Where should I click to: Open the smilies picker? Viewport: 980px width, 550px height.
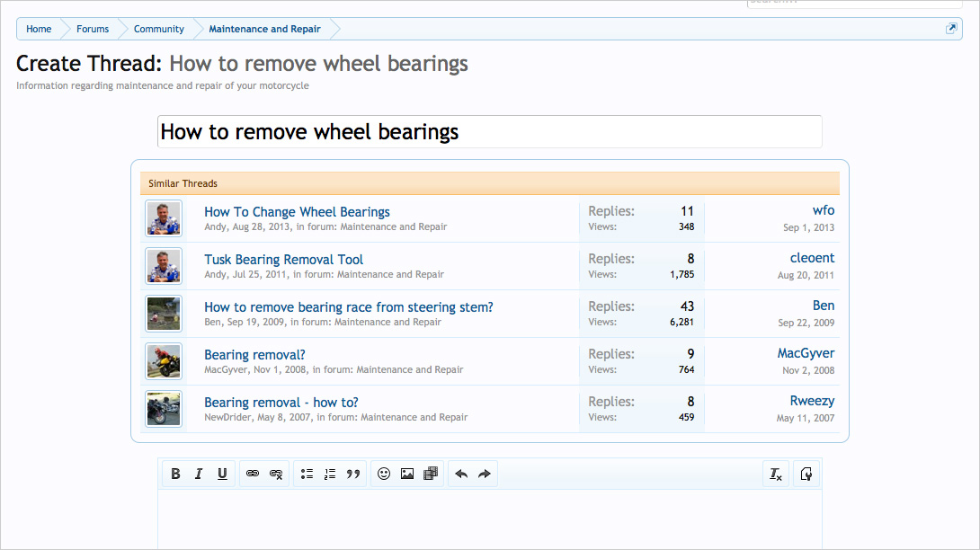point(384,474)
